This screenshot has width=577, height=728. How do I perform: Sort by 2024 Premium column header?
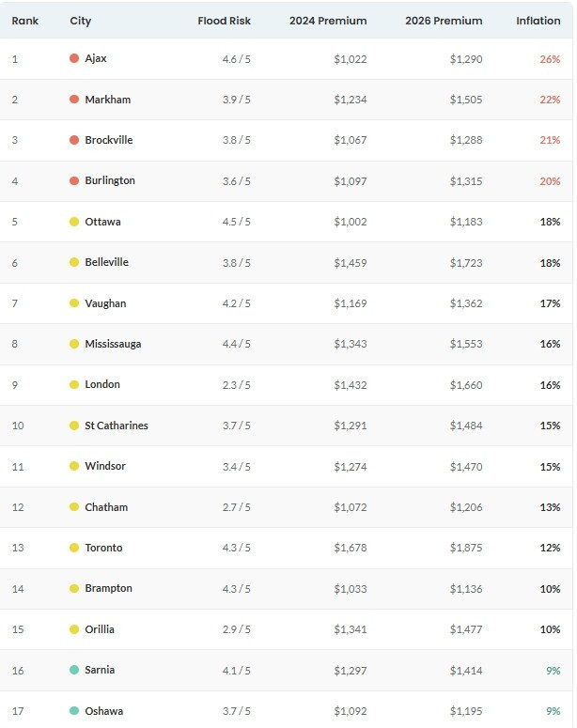pyautogui.click(x=327, y=21)
